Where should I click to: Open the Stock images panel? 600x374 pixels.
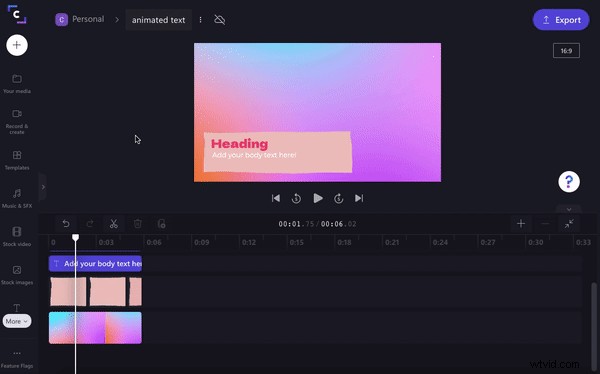pos(17,275)
